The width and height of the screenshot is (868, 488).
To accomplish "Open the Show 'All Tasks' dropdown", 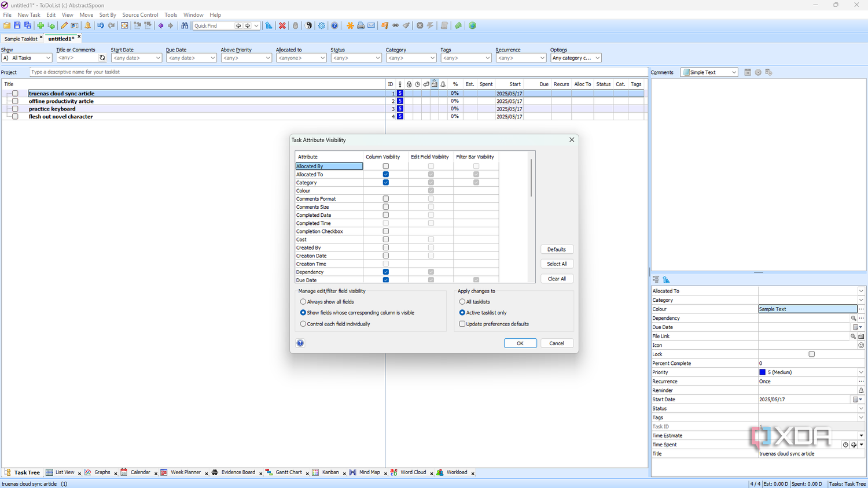I will [27, 58].
